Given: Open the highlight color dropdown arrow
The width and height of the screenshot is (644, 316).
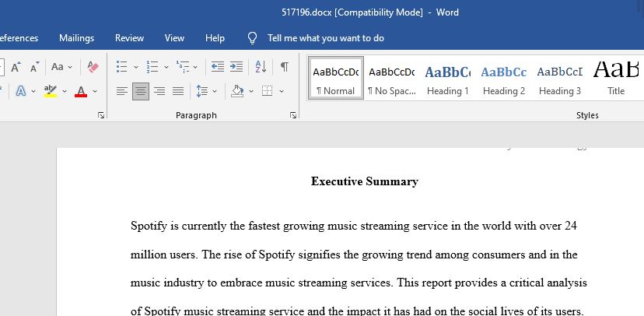Looking at the screenshot, I should (65, 91).
